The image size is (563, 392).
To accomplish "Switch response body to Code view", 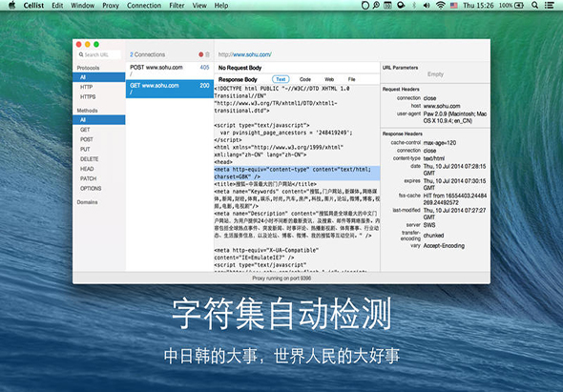I will (x=305, y=79).
